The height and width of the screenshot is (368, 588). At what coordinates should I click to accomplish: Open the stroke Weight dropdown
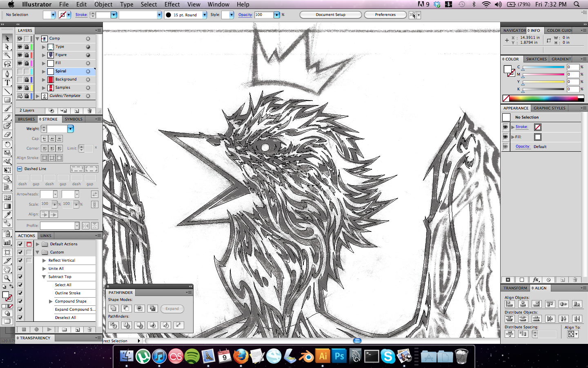pyautogui.click(x=71, y=129)
